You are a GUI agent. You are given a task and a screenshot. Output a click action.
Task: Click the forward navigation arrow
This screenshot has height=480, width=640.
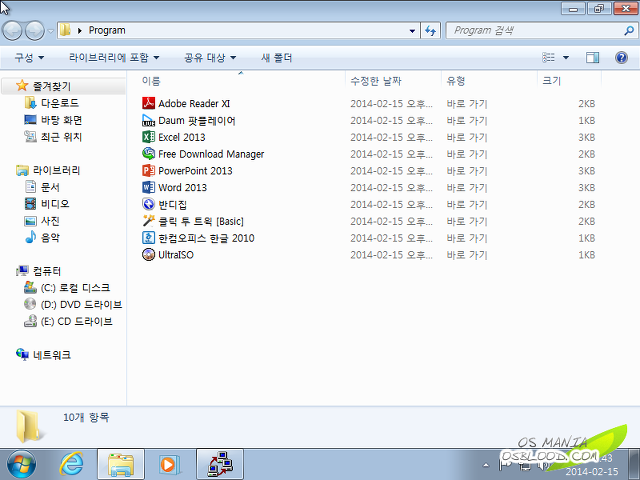[x=35, y=31]
